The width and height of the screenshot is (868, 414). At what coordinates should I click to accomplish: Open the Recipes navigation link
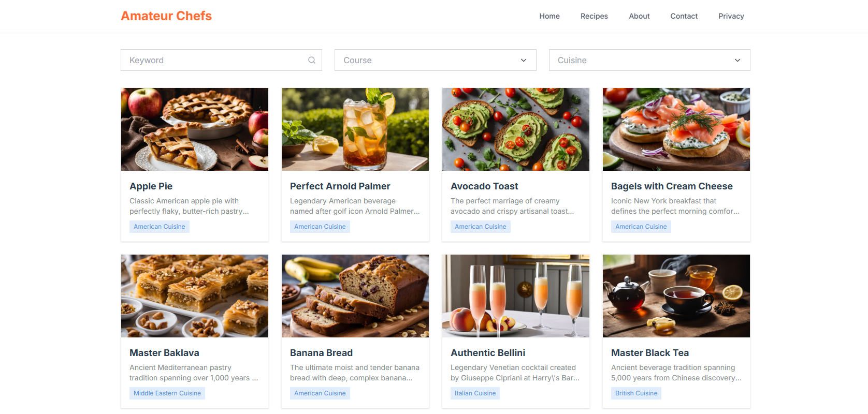(x=594, y=16)
